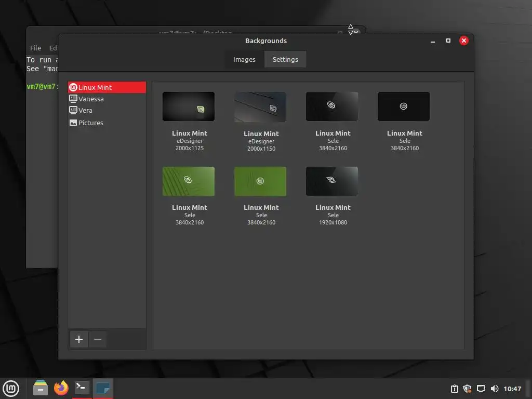The width and height of the screenshot is (532, 399).
Task: Open the update manager shield icon
Action: [467, 389]
